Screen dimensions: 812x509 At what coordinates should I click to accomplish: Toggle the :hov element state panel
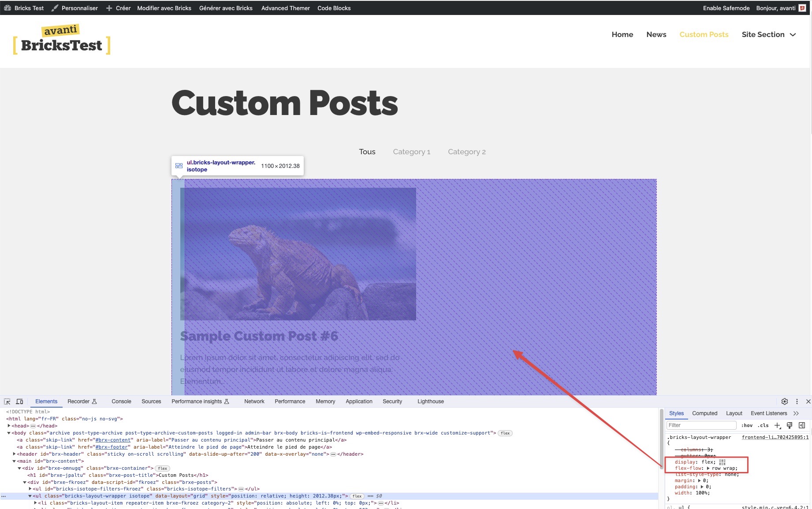pyautogui.click(x=747, y=425)
